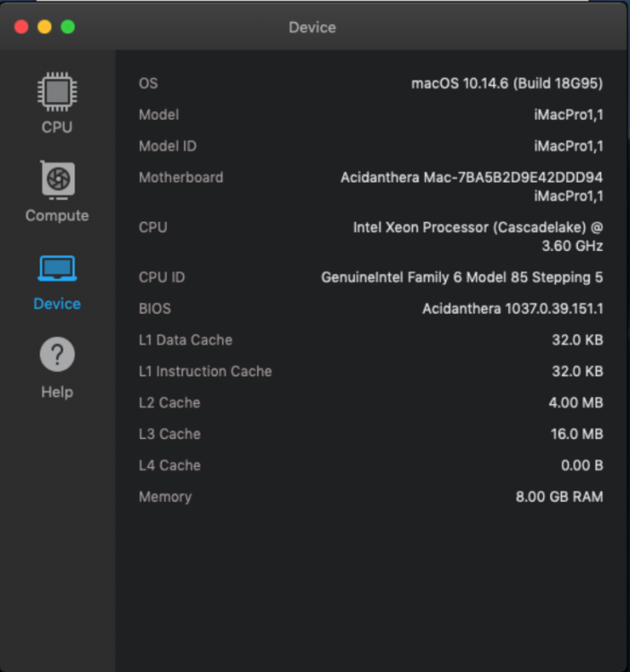630x672 pixels.
Task: Click the L1 Data Cache label
Action: pyautogui.click(x=186, y=340)
